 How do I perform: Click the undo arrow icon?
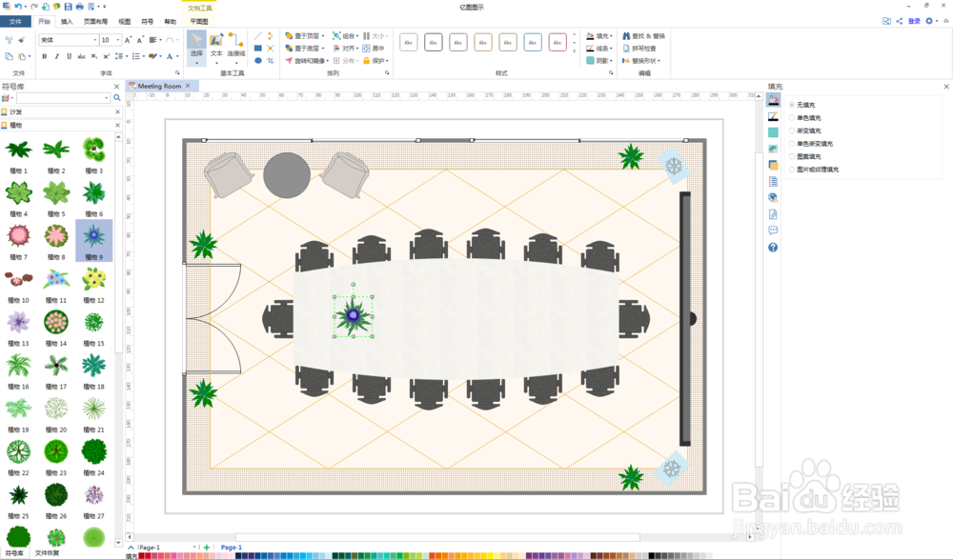18,6
